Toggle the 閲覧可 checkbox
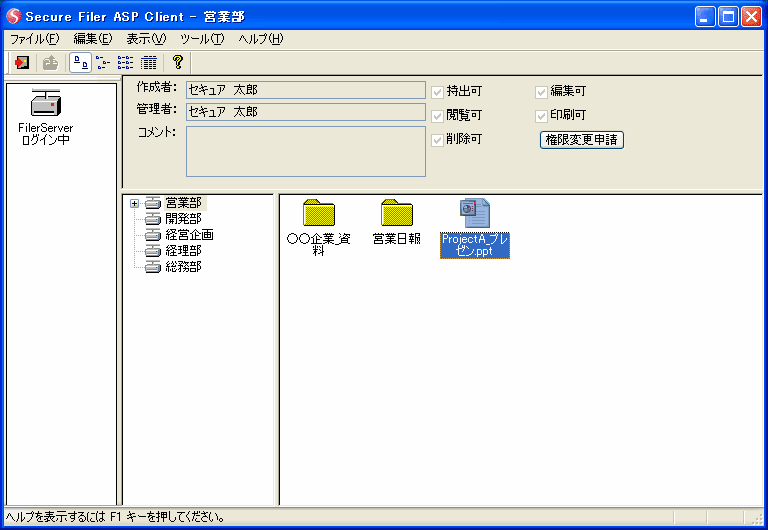 click(x=437, y=116)
